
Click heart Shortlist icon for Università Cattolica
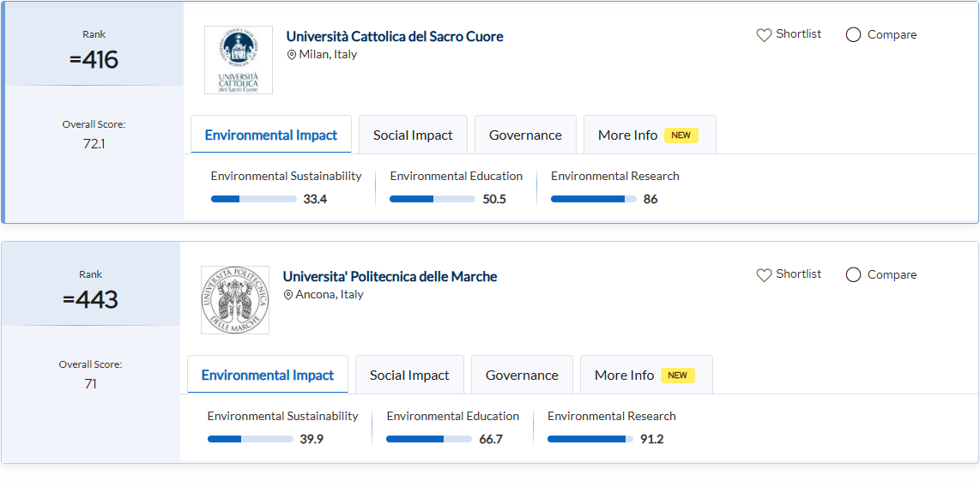(x=764, y=35)
